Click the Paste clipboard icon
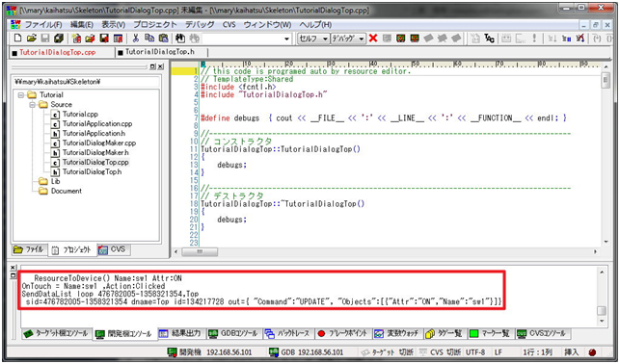Image resolution: width=620 pixels, height=364 pixels. 163,39
